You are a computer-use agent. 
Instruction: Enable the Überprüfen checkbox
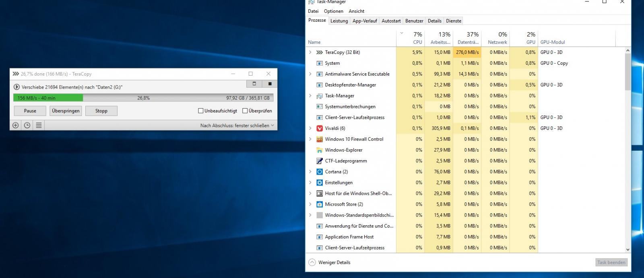coord(245,111)
